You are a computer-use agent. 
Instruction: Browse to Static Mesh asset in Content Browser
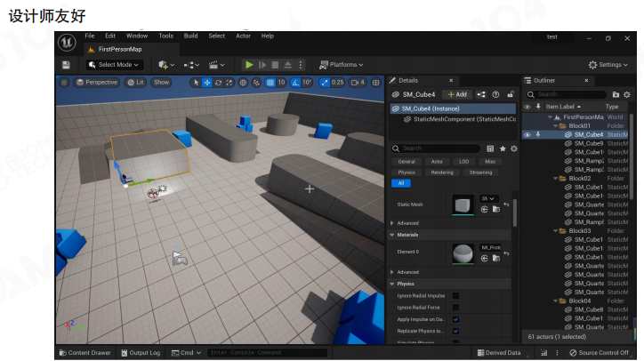495,209
